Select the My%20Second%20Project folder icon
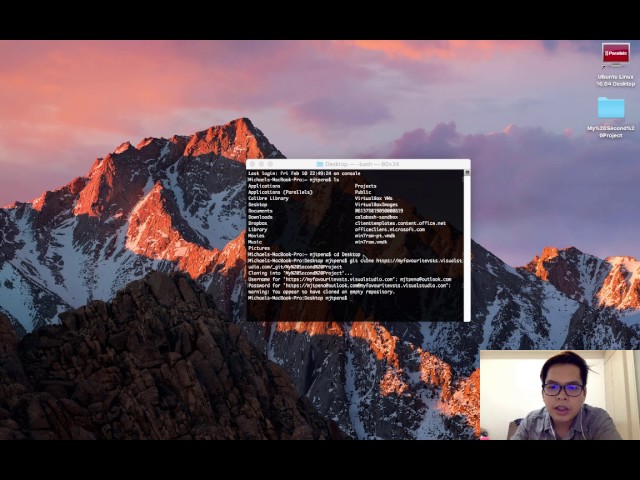The image size is (640, 480). point(611,107)
